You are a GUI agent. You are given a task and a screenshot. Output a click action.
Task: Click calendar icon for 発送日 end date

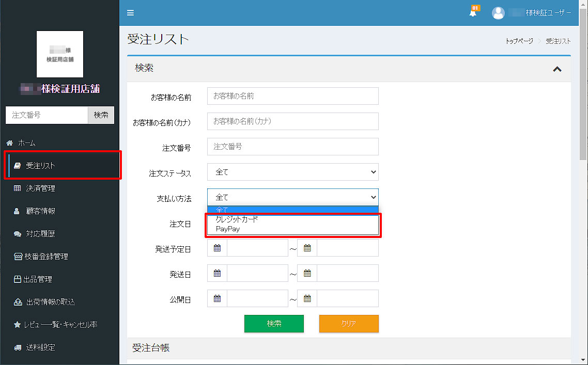pos(307,274)
